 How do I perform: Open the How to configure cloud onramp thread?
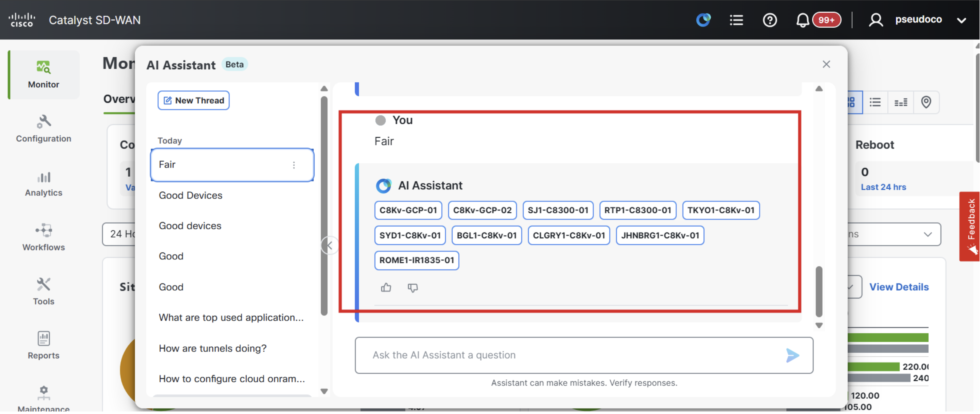(x=232, y=379)
